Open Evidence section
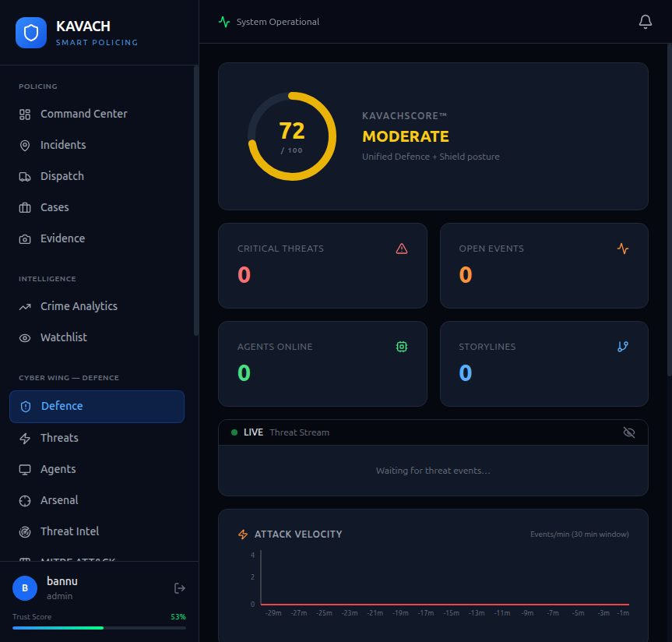The width and height of the screenshot is (672, 642). click(97, 239)
